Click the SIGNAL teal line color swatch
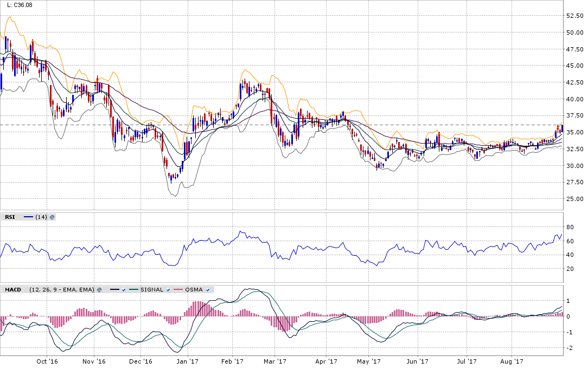The image size is (588, 369). pyautogui.click(x=133, y=290)
